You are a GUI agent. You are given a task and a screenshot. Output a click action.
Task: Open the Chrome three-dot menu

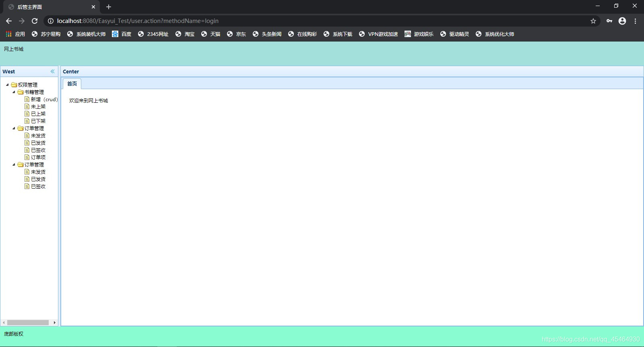click(x=635, y=21)
